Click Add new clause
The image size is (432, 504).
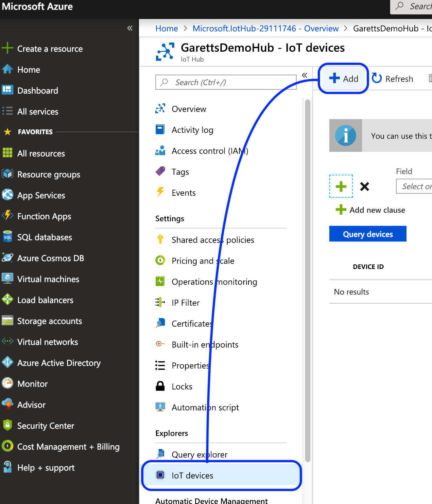pyautogui.click(x=371, y=210)
